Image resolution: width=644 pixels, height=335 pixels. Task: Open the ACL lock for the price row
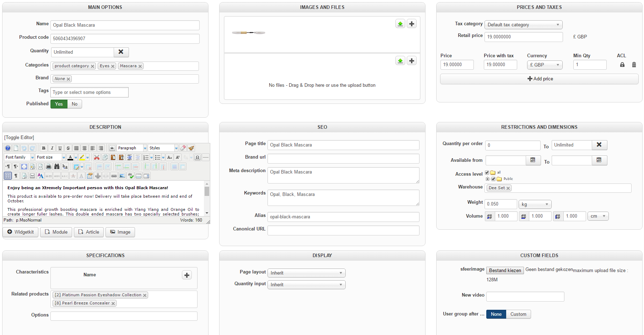coord(622,65)
